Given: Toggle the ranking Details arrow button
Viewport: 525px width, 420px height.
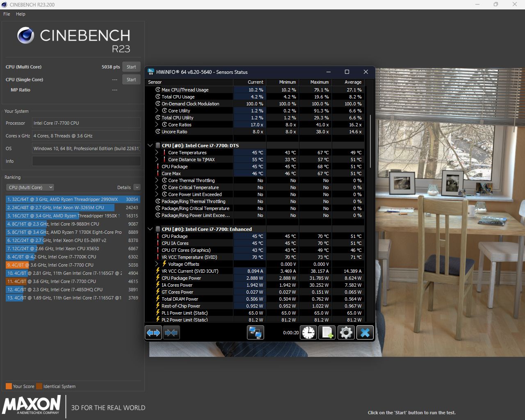Looking at the screenshot, I should pos(137,187).
